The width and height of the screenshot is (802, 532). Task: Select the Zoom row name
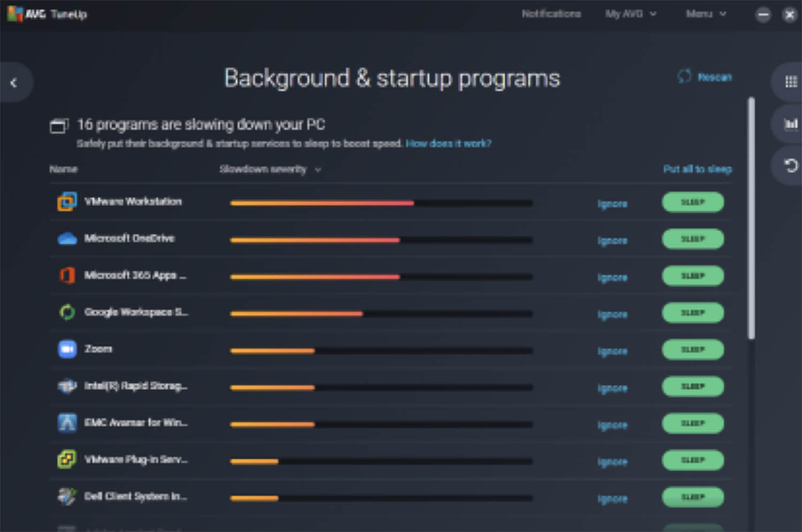click(98, 349)
